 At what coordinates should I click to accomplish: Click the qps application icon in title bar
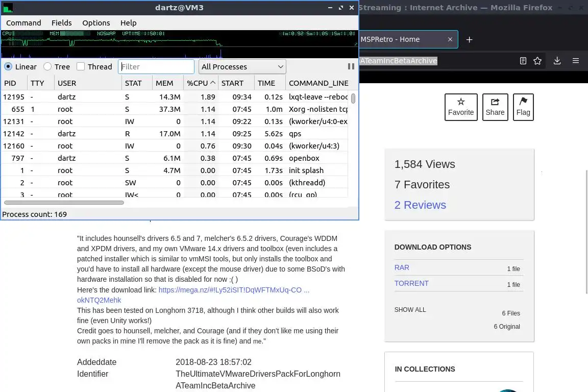[x=8, y=8]
